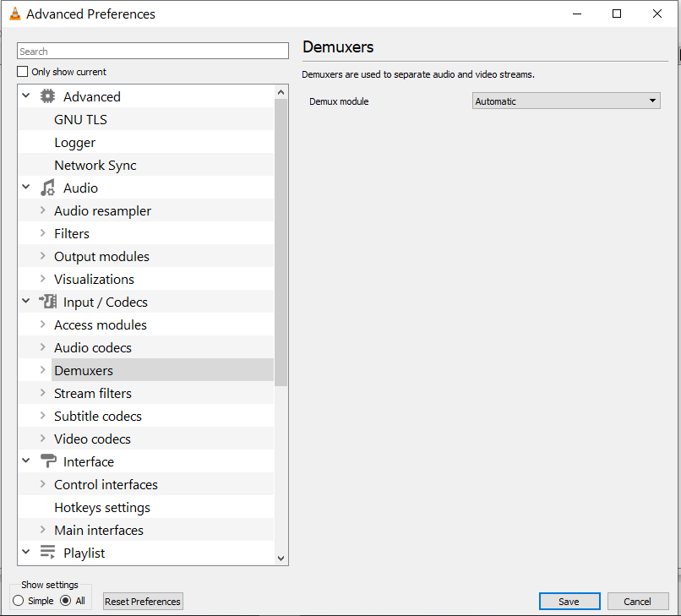Viewport: 681px width, 616px height.
Task: Expand the Demuxers node arrow
Action: point(42,370)
